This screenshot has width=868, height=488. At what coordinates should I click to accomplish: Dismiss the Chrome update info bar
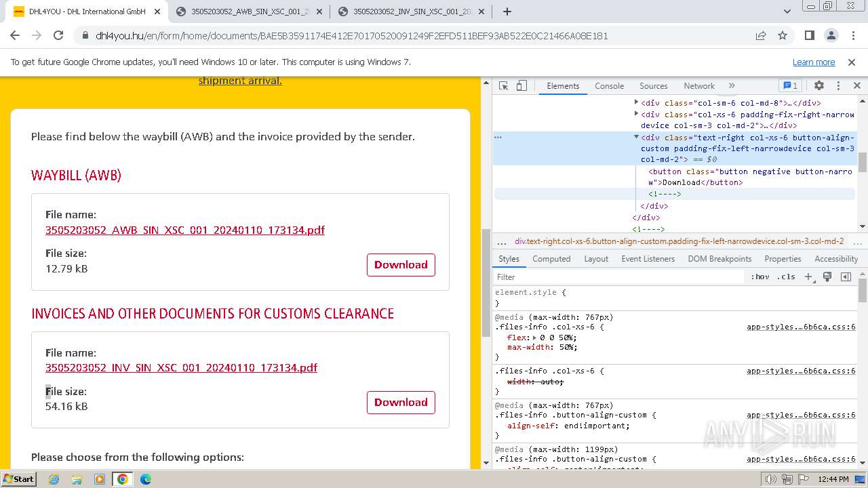[x=852, y=62]
